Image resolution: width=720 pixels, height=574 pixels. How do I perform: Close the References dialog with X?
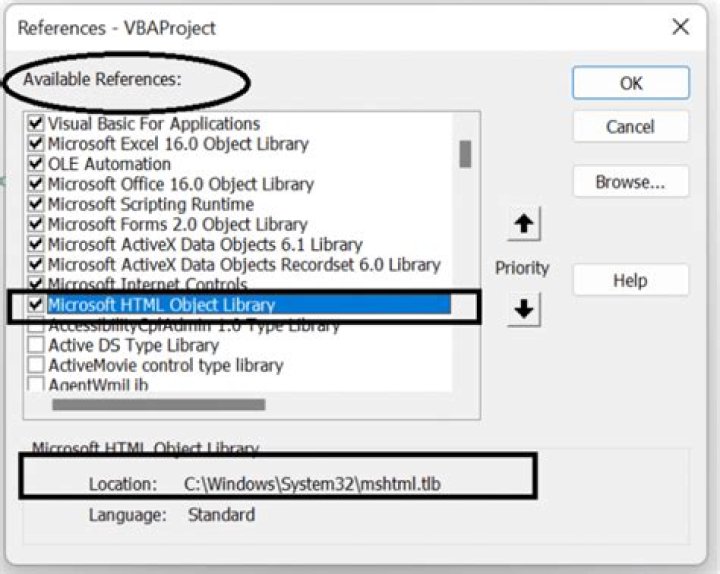click(x=681, y=27)
